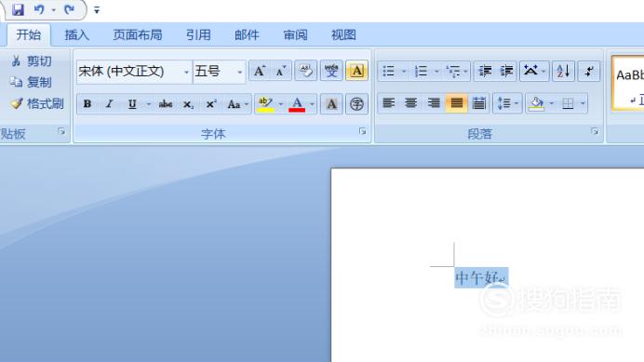This screenshot has width=644, height=362.
Task: Open the 插入 ribbon tab
Action: pyautogui.click(x=77, y=35)
